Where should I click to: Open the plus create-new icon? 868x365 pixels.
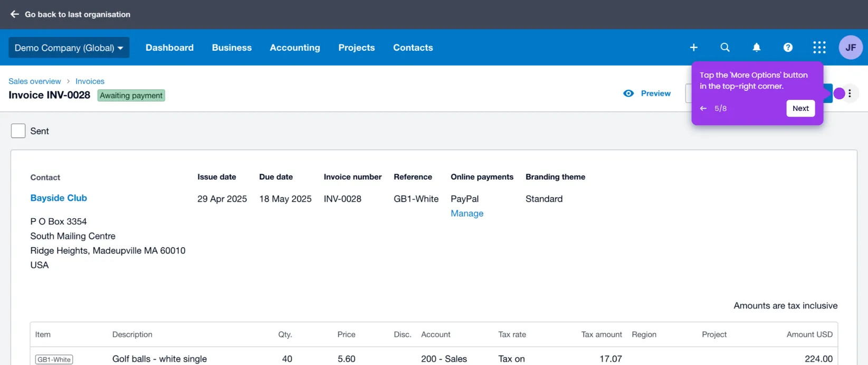[x=693, y=48]
